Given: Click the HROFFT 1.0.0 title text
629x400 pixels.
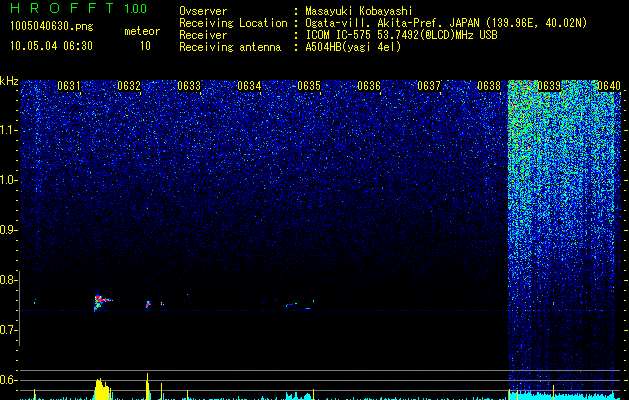Looking at the screenshot, I should (x=78, y=8).
